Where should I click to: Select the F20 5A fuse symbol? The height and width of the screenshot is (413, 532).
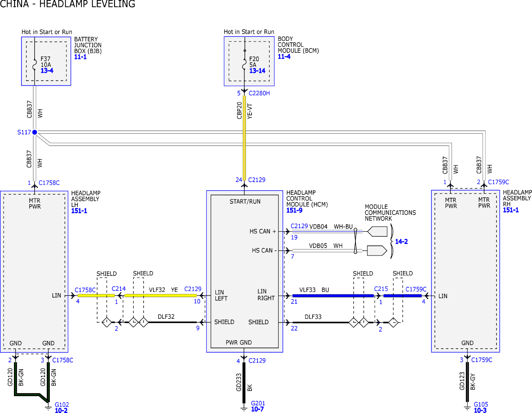[245, 65]
